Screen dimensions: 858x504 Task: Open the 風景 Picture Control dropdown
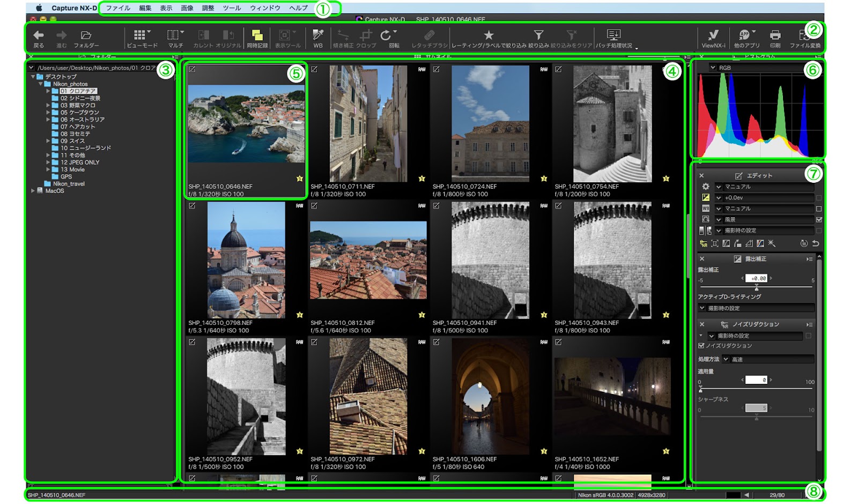(764, 219)
